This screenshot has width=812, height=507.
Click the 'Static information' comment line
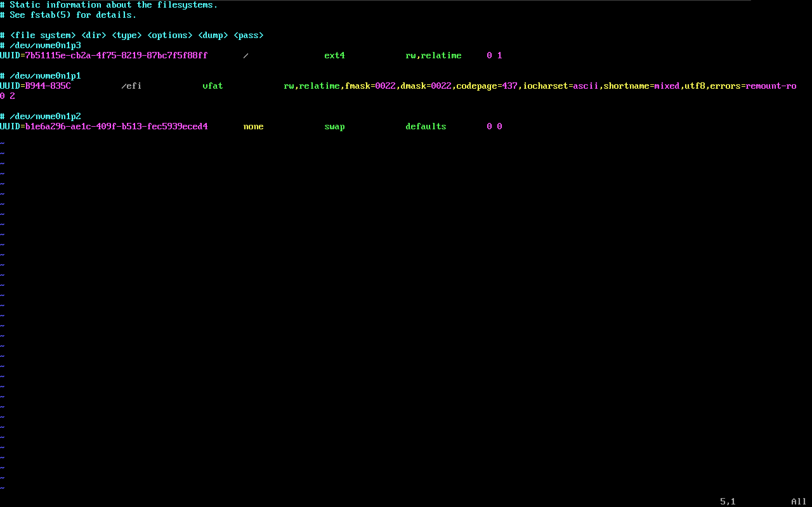pos(108,5)
